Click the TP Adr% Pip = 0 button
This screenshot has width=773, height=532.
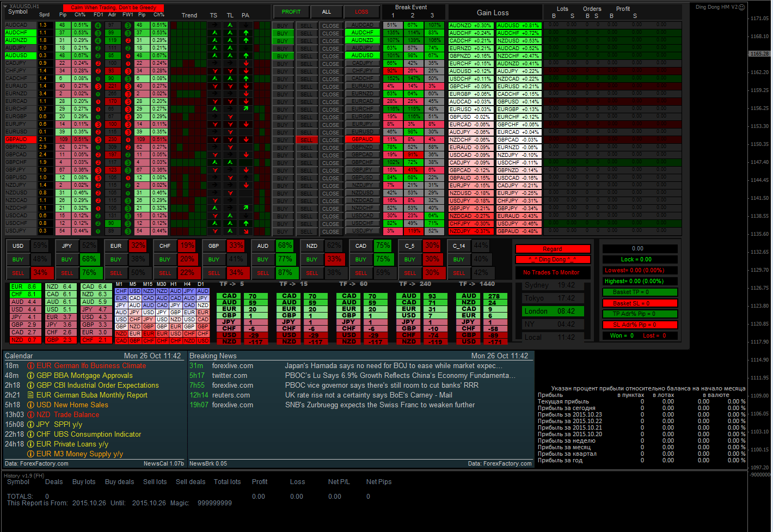[640, 314]
